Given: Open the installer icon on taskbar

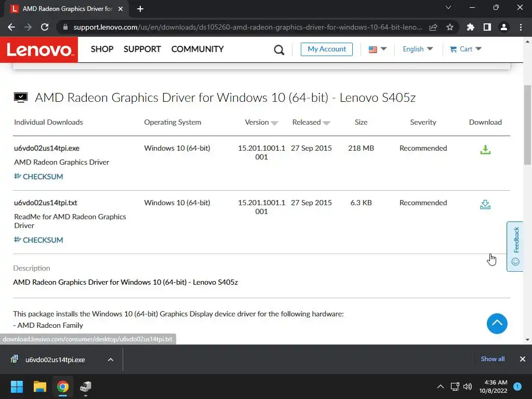Looking at the screenshot, I should point(86,387).
